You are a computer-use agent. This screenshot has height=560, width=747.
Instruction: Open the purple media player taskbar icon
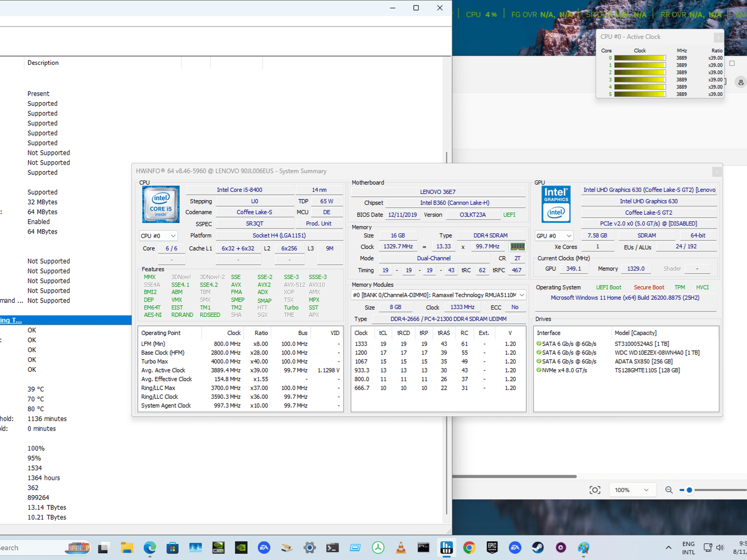click(561, 548)
